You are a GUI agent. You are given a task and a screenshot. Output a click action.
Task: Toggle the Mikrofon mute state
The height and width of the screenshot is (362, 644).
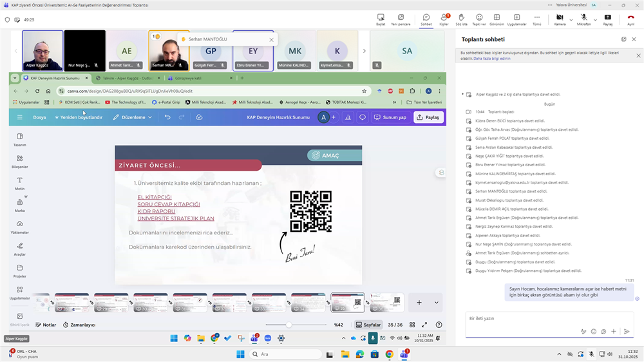(x=583, y=19)
